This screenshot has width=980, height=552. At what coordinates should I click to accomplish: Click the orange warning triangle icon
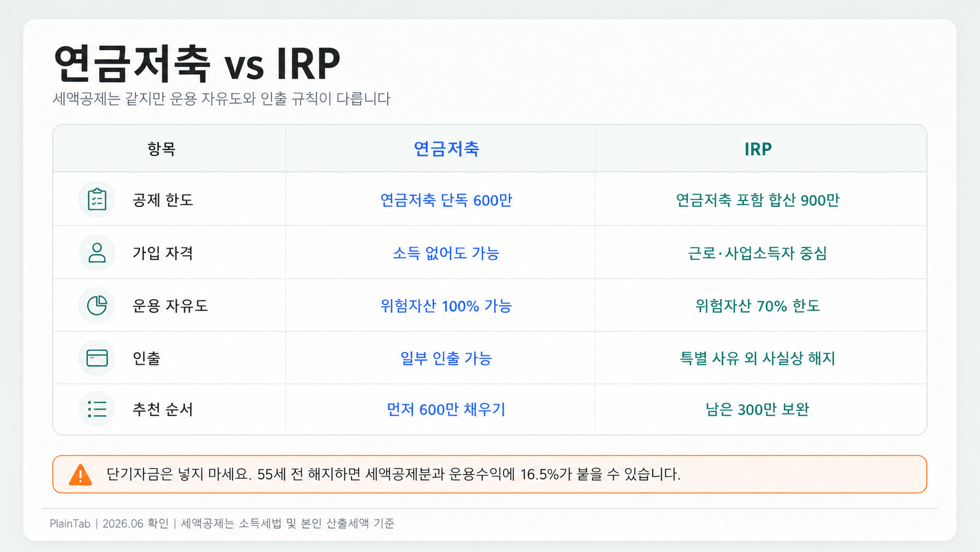[80, 475]
